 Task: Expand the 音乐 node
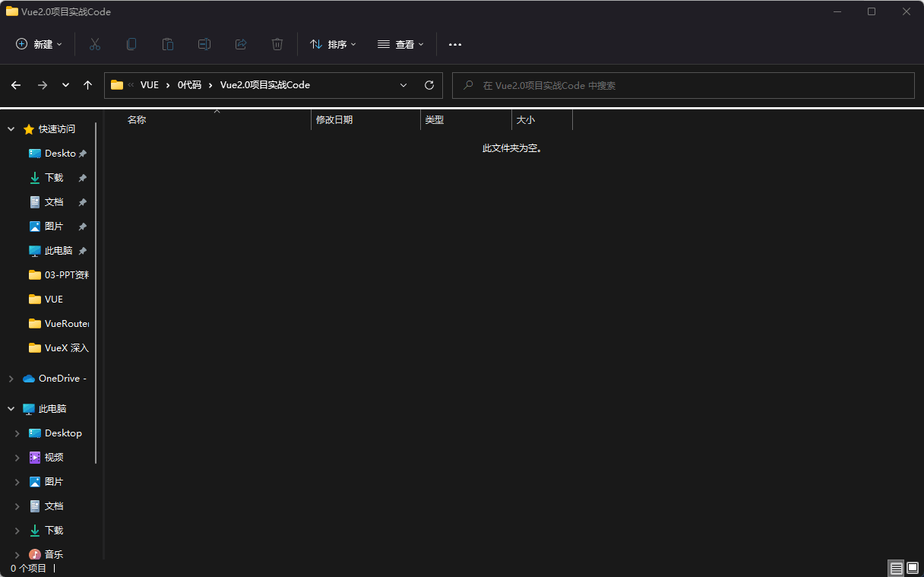[17, 555]
